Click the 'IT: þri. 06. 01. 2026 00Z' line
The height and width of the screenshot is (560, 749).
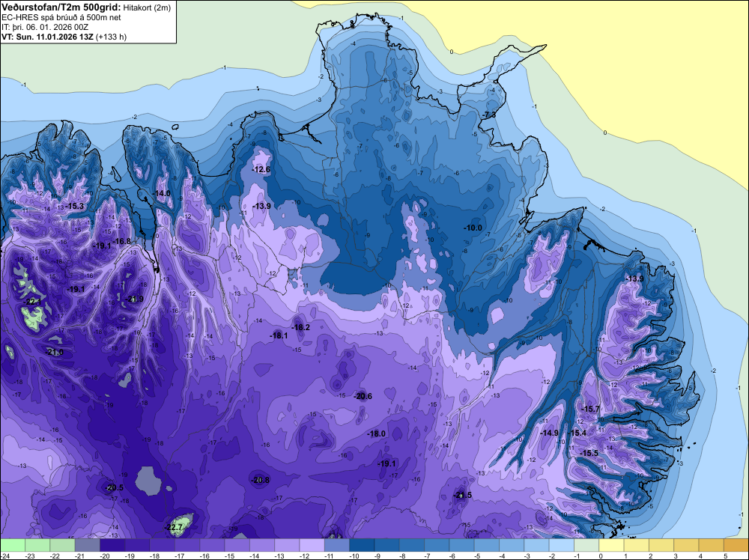45,27
